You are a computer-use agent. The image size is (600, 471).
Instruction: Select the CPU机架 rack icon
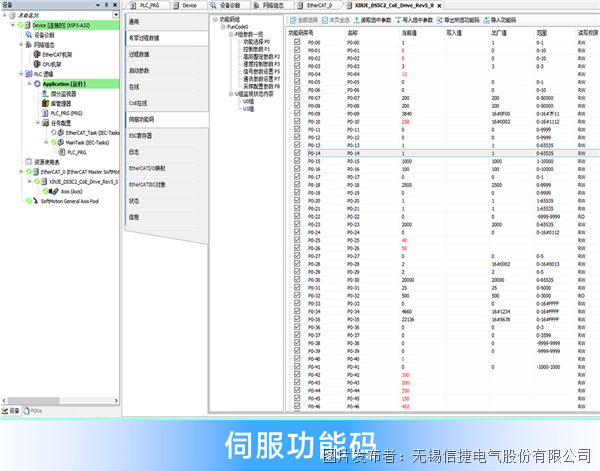tap(37, 64)
